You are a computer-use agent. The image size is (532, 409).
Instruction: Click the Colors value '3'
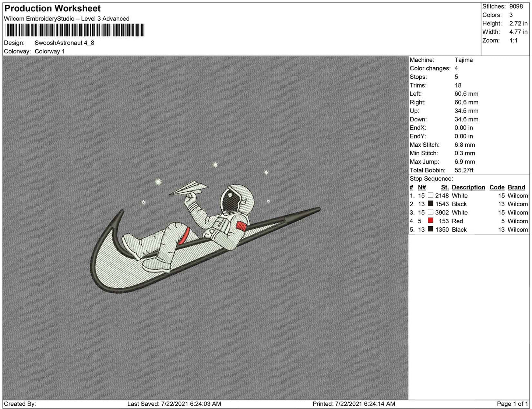pyautogui.click(x=511, y=15)
